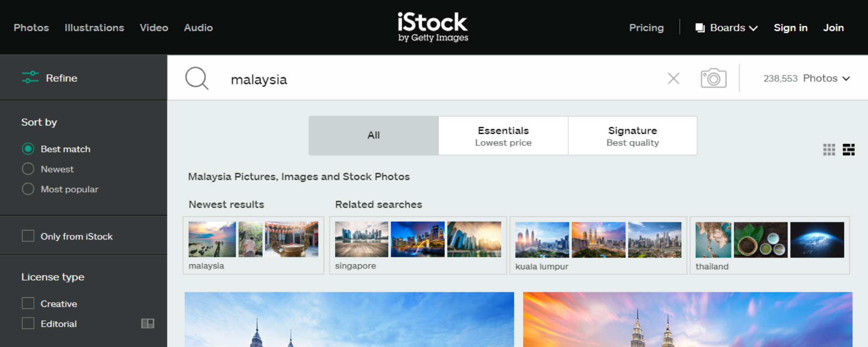Open the sunset sky towers photo
The image size is (868, 347).
pos(688,319)
